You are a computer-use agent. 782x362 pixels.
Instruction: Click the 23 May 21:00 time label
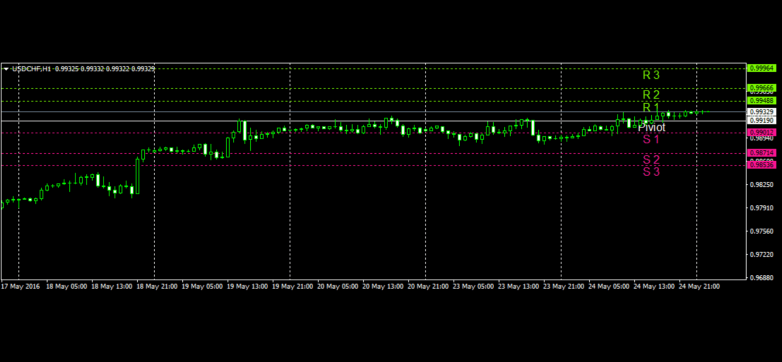pos(564,287)
